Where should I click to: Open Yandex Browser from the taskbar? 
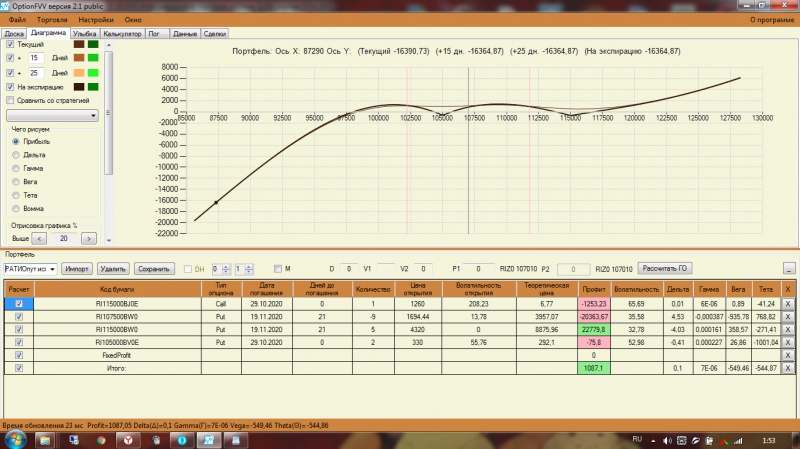point(128,440)
